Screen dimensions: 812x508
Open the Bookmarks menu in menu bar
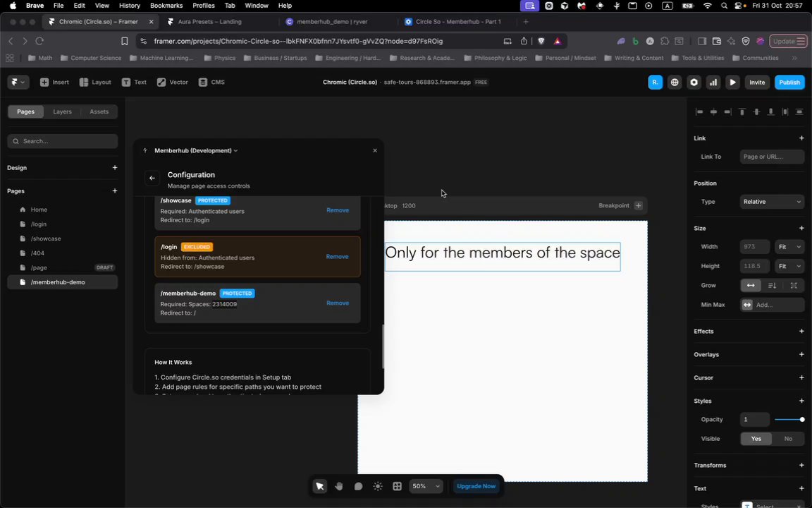(x=166, y=6)
